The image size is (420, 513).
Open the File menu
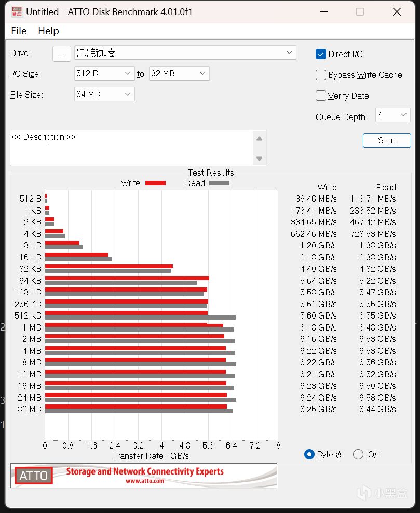[19, 31]
